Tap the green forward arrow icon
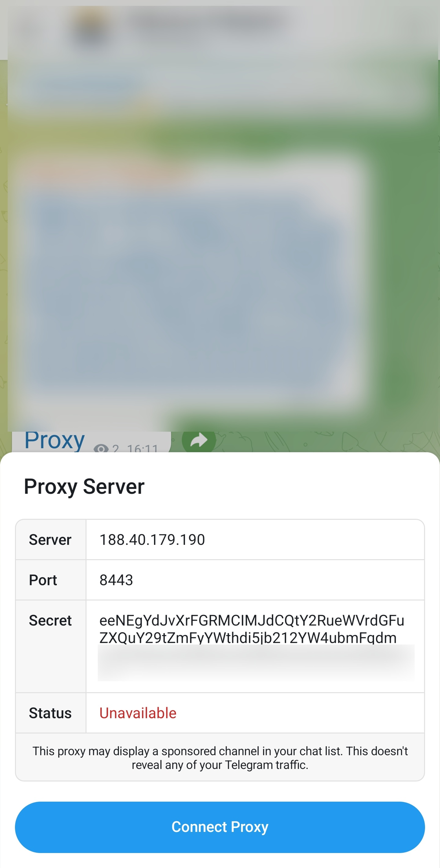Viewport: 440px width, 868px height. pos(199,441)
